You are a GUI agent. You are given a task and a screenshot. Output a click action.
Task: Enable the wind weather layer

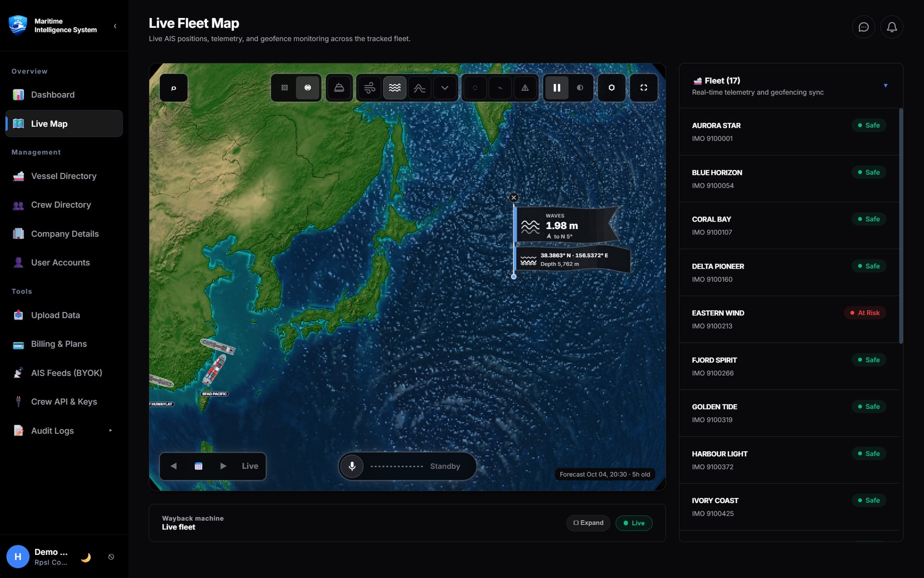(370, 88)
